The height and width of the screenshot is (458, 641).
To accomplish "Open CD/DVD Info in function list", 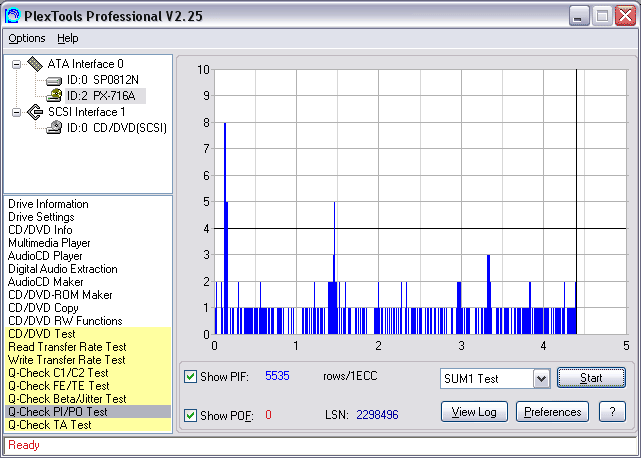I will tap(40, 230).
